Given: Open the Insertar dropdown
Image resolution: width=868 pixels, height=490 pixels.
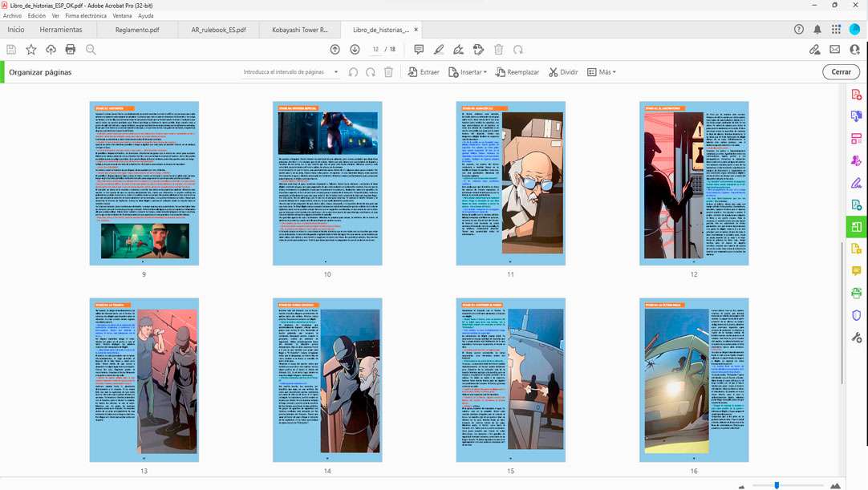Looking at the screenshot, I should [468, 72].
